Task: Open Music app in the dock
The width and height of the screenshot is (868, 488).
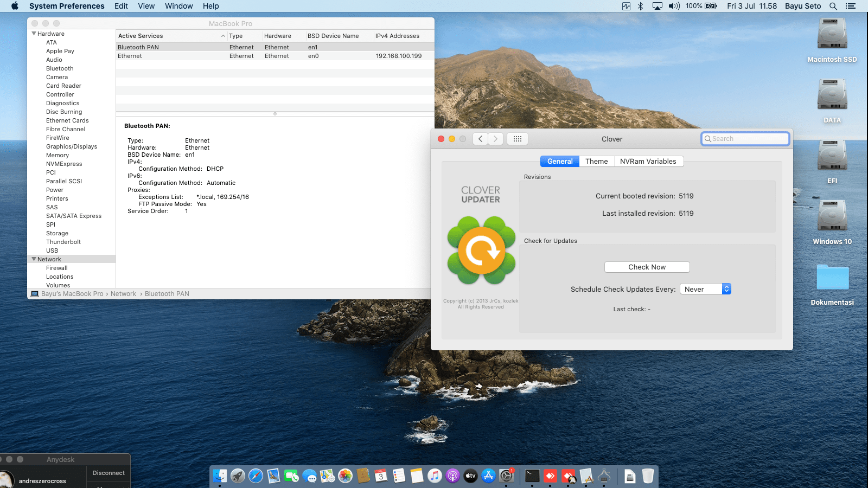Action: 435,476
